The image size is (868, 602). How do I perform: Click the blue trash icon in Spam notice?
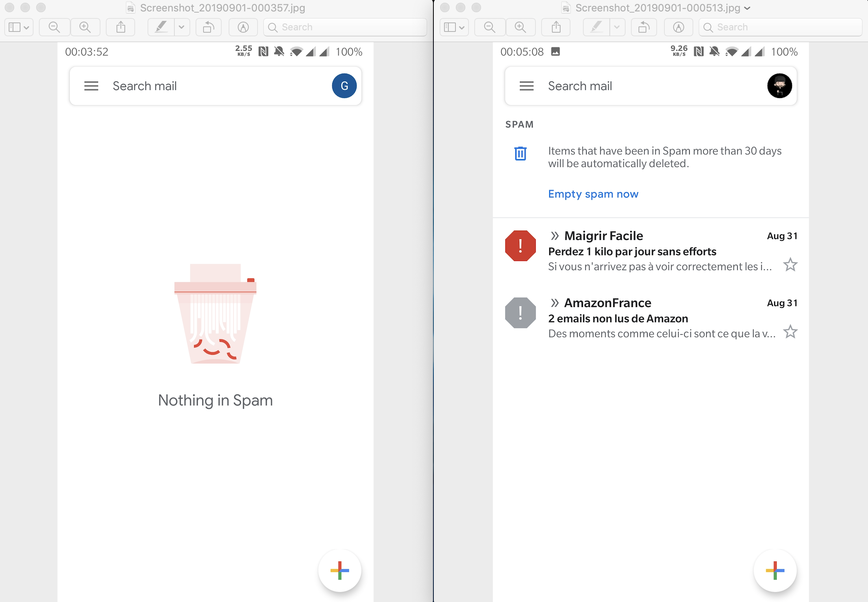pos(520,153)
